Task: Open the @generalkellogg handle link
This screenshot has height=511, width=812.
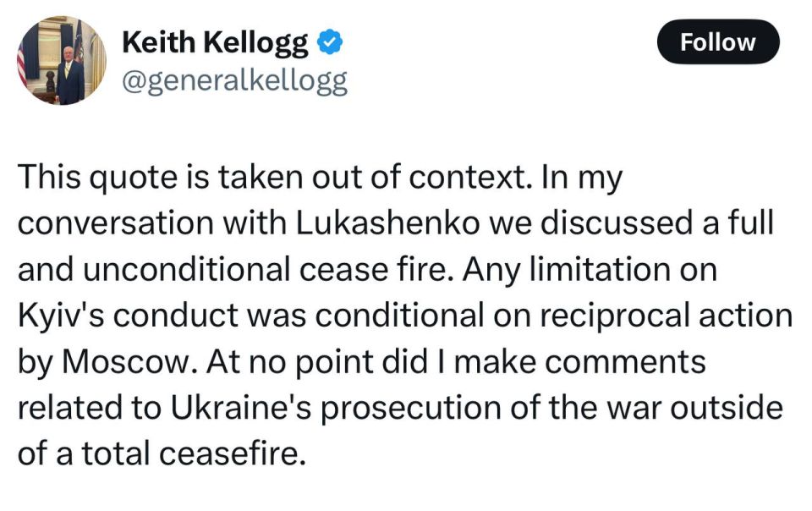Action: [234, 81]
